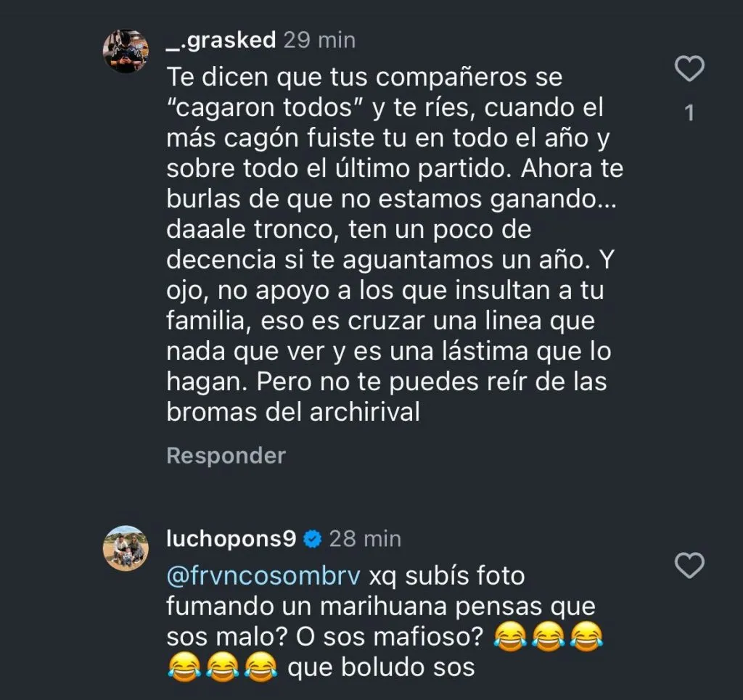Like the _.grasked comment with the heart
This screenshot has height=700, width=743.
(x=689, y=70)
